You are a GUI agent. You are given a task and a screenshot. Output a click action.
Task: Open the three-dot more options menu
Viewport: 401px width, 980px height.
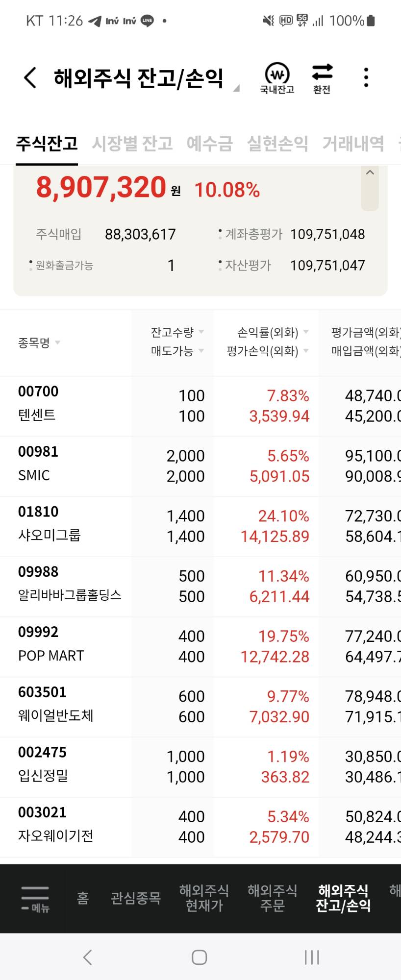pyautogui.click(x=366, y=77)
